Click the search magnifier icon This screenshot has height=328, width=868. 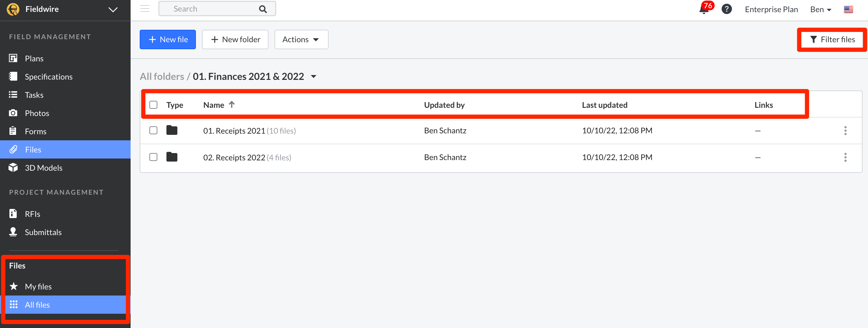263,9
